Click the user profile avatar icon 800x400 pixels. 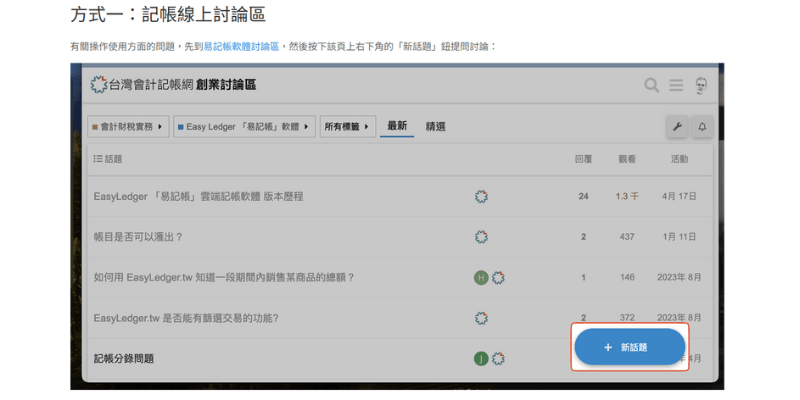pos(702,86)
